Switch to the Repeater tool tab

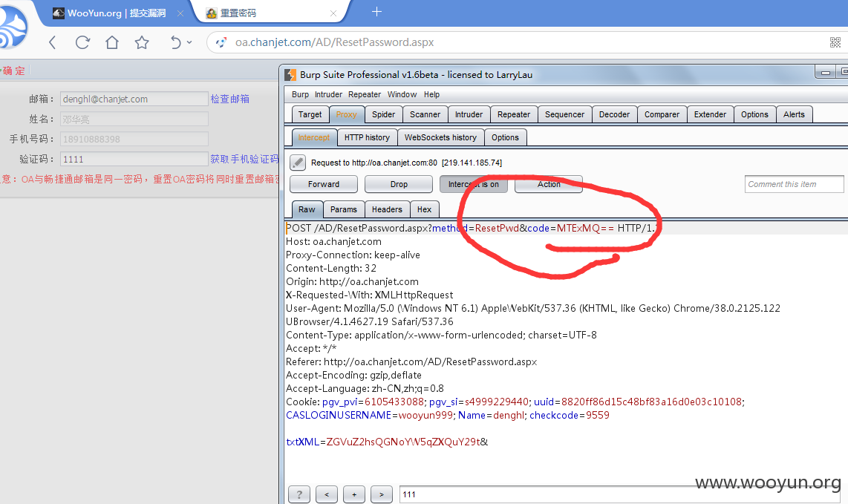[x=514, y=114]
